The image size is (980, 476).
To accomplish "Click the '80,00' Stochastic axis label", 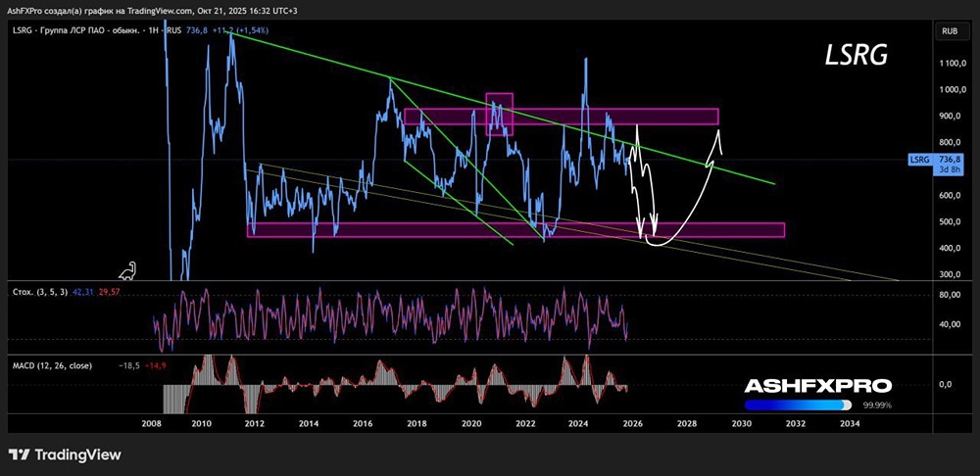I will pos(950,295).
